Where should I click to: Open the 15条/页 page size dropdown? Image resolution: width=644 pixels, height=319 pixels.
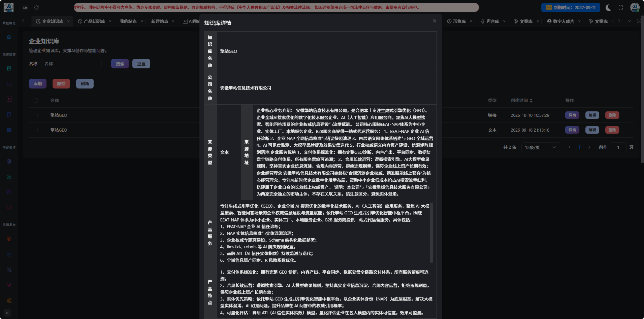click(540, 147)
